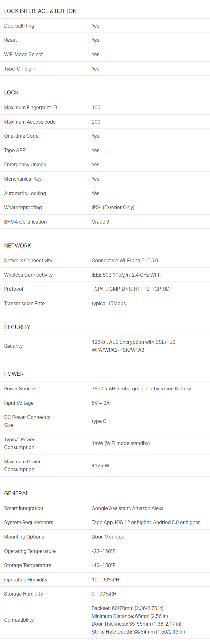The height and width of the screenshot is (644, 210).
Task: Click the Operating Temperature -22~158°F value
Action: pyautogui.click(x=103, y=551)
